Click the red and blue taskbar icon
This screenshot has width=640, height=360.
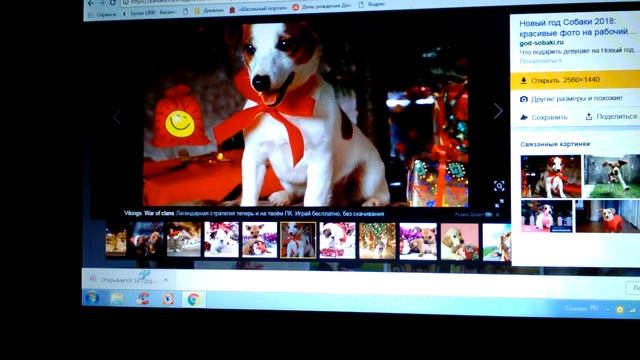point(142,299)
